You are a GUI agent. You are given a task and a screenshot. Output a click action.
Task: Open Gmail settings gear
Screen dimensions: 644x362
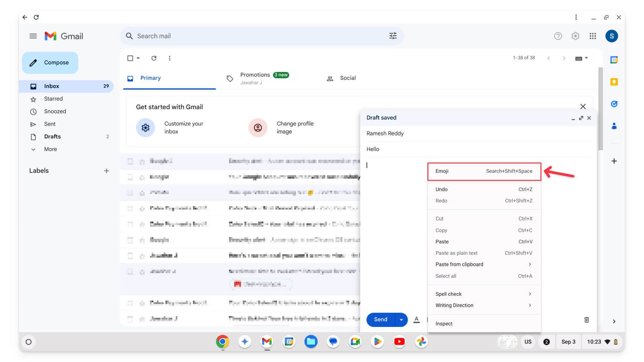[575, 36]
